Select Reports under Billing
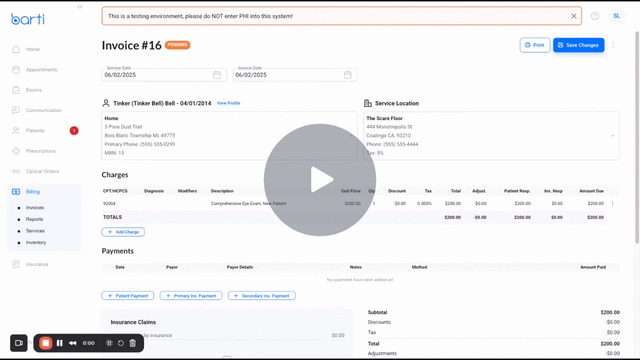Screen dimensions: 640x360 34,219
